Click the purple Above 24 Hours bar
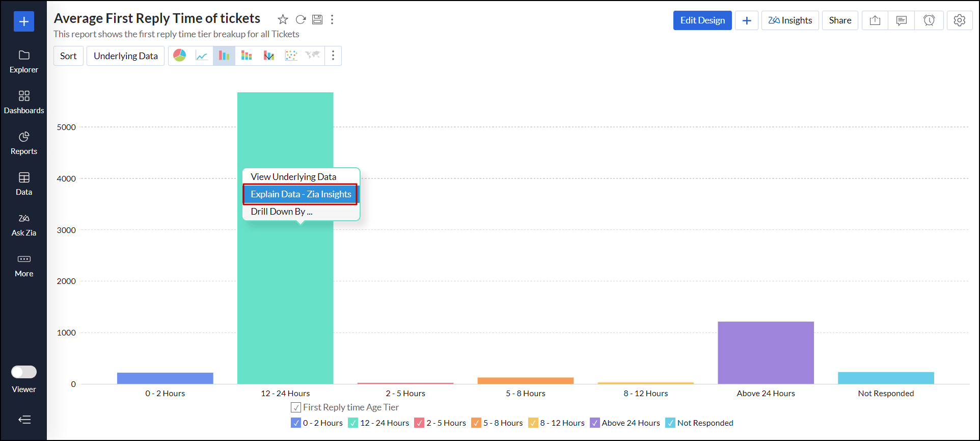The height and width of the screenshot is (441, 980). pyautogui.click(x=766, y=353)
